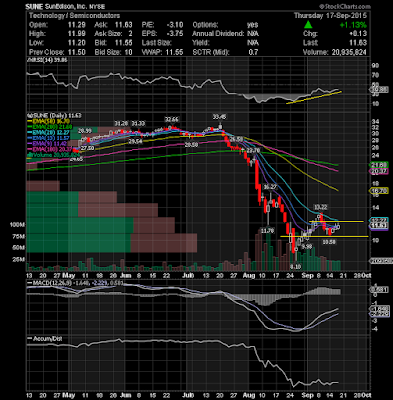Click the SCTR (Mid) value 0.7
393x400 pixels.
point(253,52)
